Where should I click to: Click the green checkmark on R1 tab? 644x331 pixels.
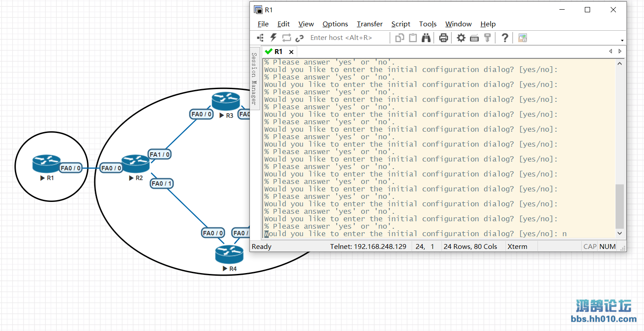coord(269,51)
